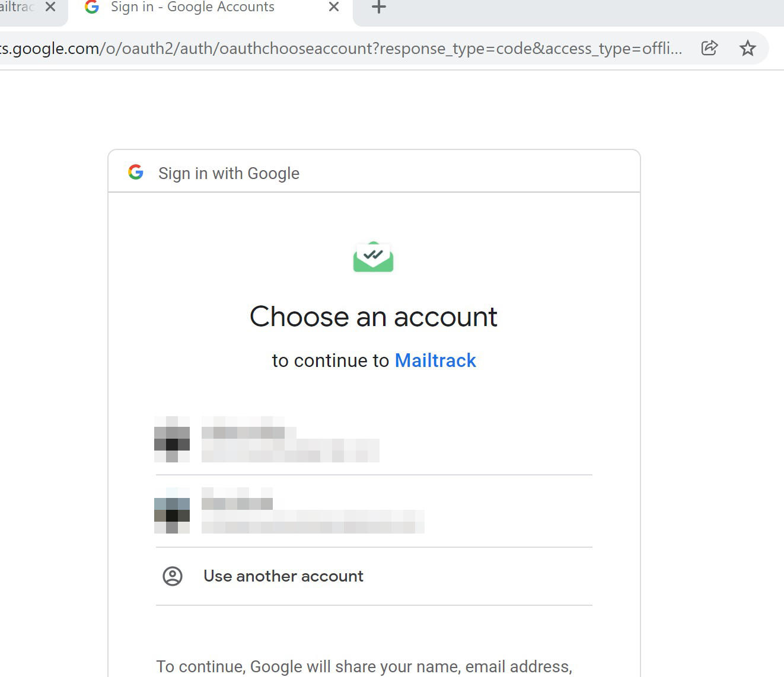Screen dimensions: 784x677
Task: Choose Use another account
Action: click(x=283, y=576)
